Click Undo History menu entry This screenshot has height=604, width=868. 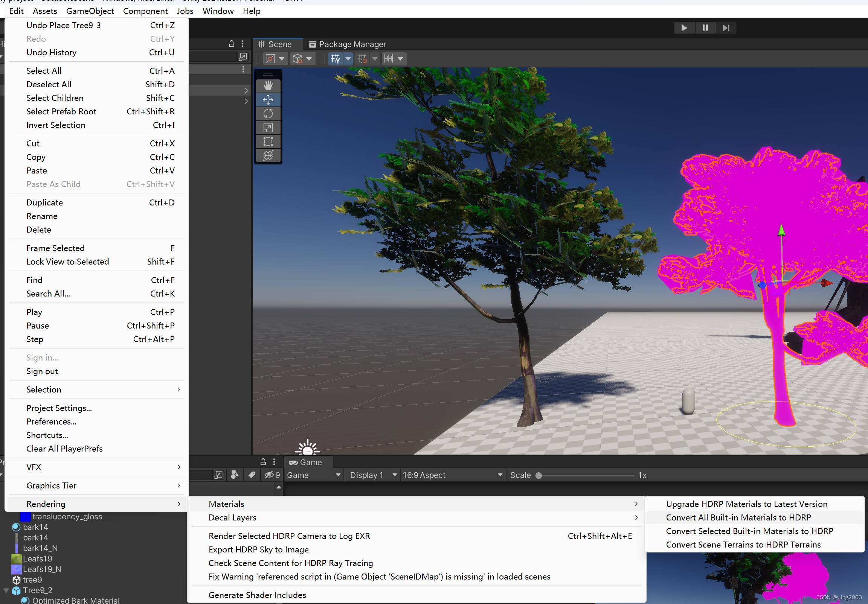tap(52, 53)
